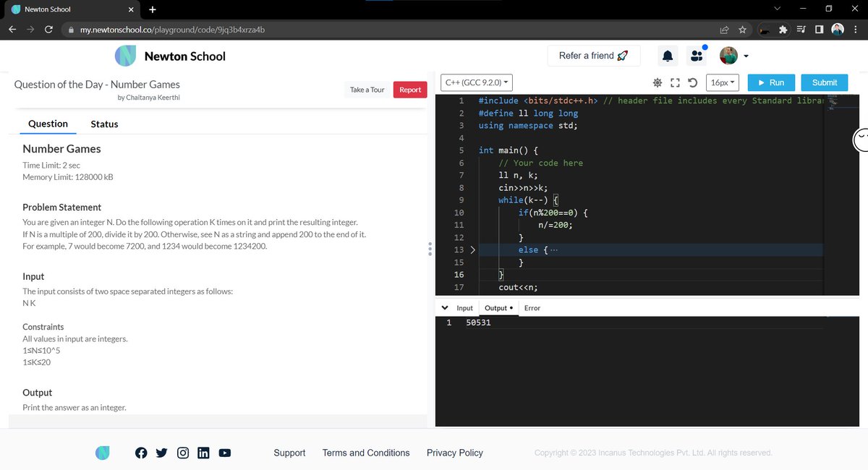Image resolution: width=868 pixels, height=470 pixels.
Task: Open a new browser tab
Action: pyautogui.click(x=153, y=10)
